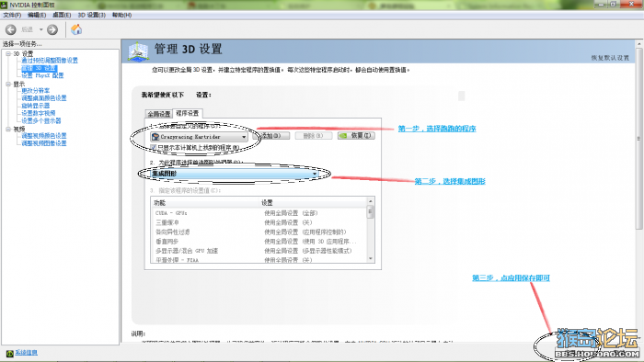Select 管理 3D 设置 in the tree
Screen dimensions: 644x362
(39, 68)
